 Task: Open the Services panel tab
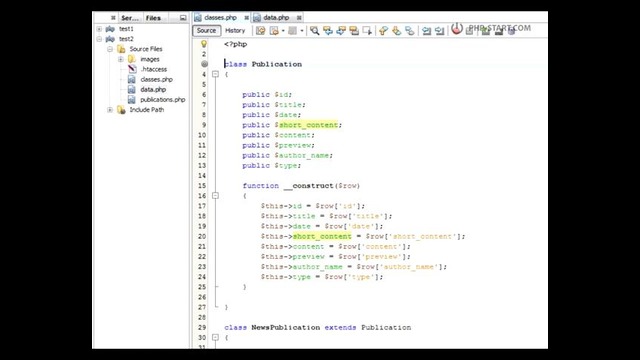point(130,18)
